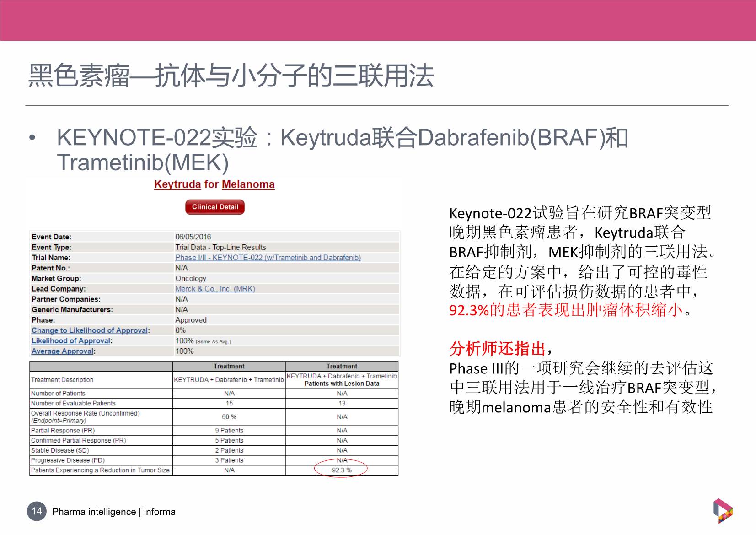This screenshot has height=535, width=756.
Task: Click the Pharma intelligence | informa footer text
Action: point(114,512)
